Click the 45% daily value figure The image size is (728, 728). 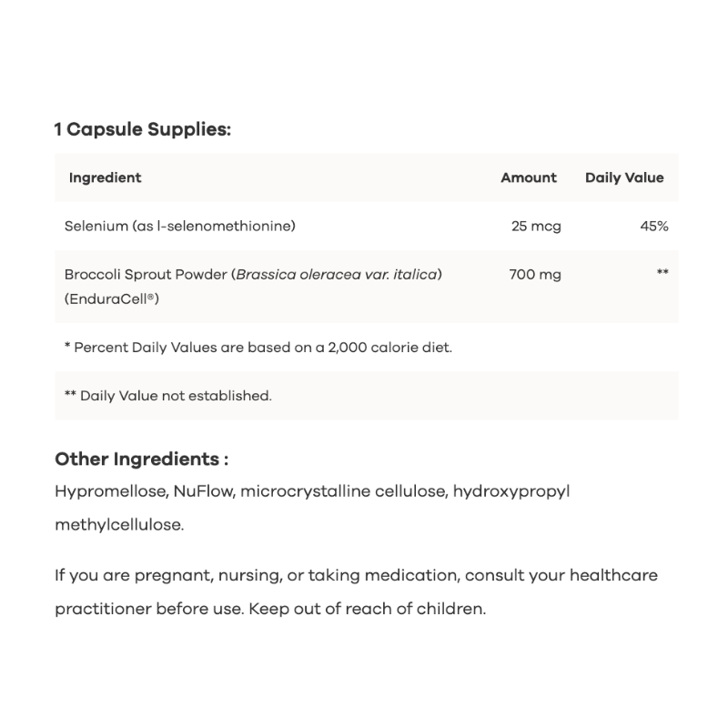653,226
